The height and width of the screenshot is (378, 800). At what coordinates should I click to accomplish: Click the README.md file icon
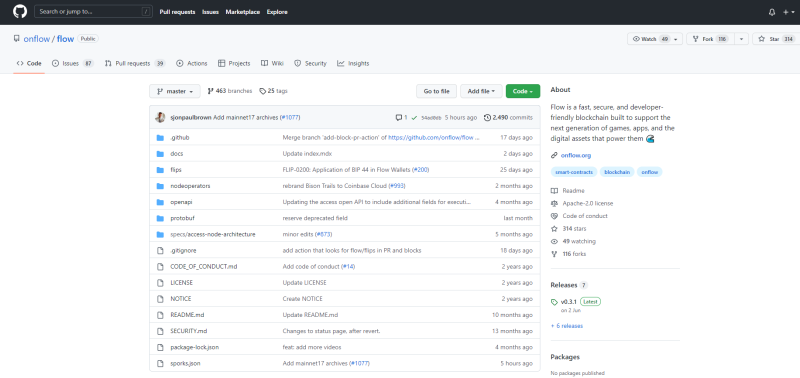pos(160,315)
